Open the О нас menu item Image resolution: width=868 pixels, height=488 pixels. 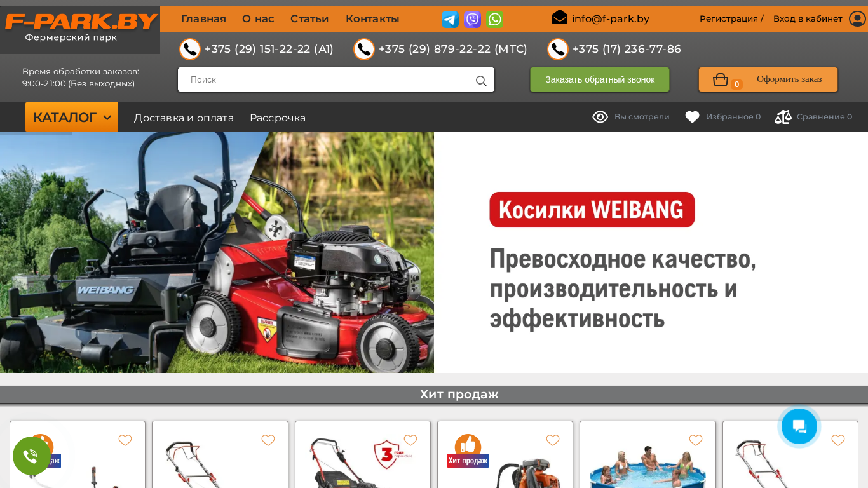pos(258,19)
